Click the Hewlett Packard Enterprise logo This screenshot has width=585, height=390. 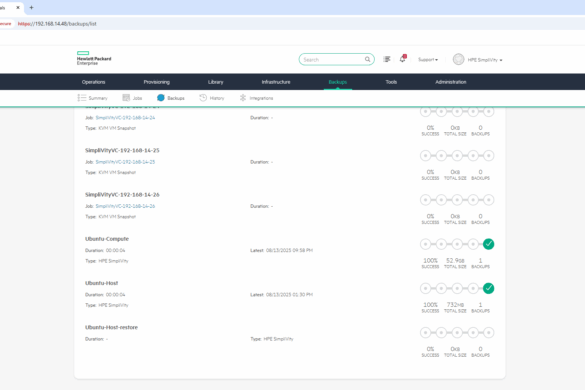(94, 58)
